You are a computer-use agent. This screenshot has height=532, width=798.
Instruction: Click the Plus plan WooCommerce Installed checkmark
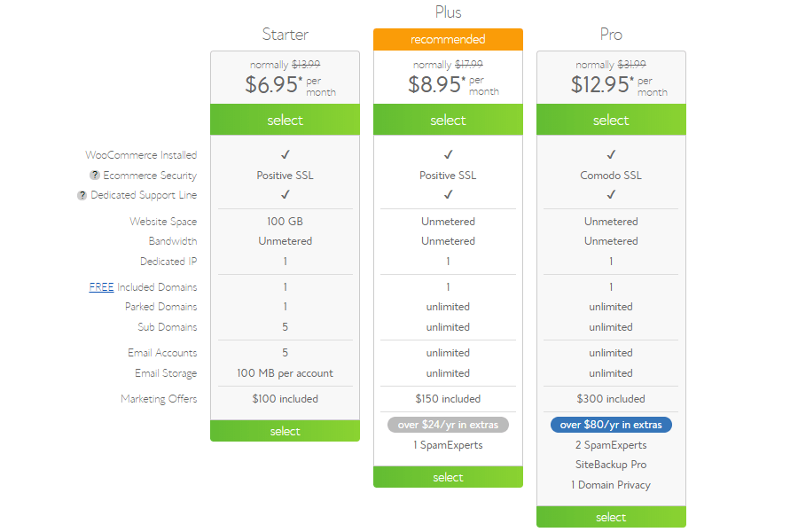(448, 154)
